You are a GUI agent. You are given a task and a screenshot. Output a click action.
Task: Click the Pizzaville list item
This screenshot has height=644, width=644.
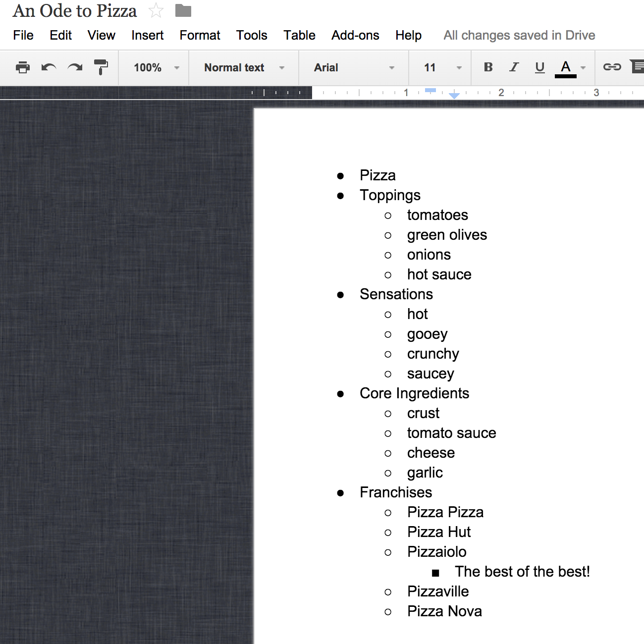point(438,591)
